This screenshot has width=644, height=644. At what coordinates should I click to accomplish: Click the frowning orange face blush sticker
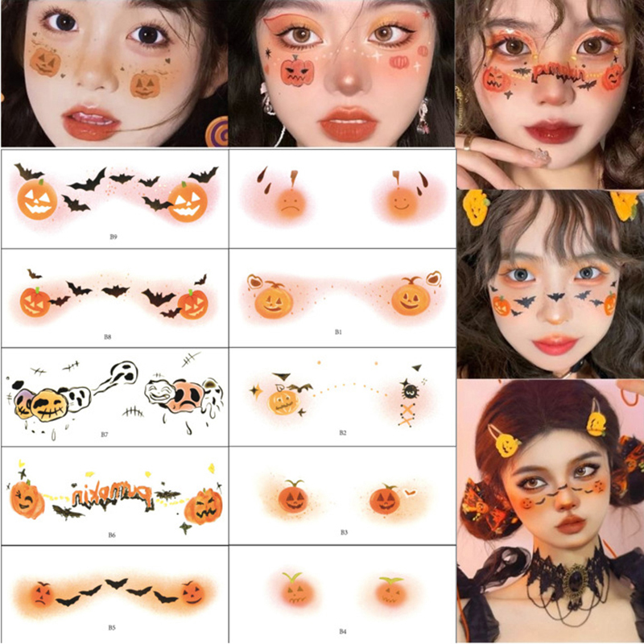[291, 205]
